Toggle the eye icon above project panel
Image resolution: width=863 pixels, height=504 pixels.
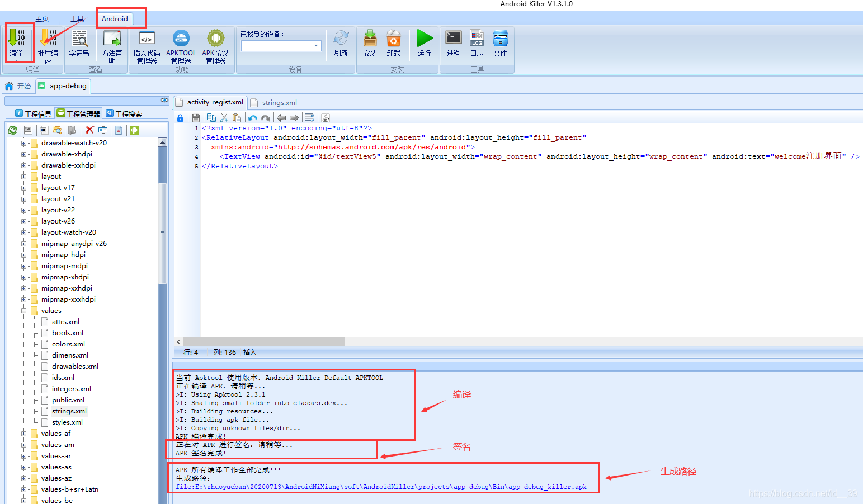pos(164,100)
